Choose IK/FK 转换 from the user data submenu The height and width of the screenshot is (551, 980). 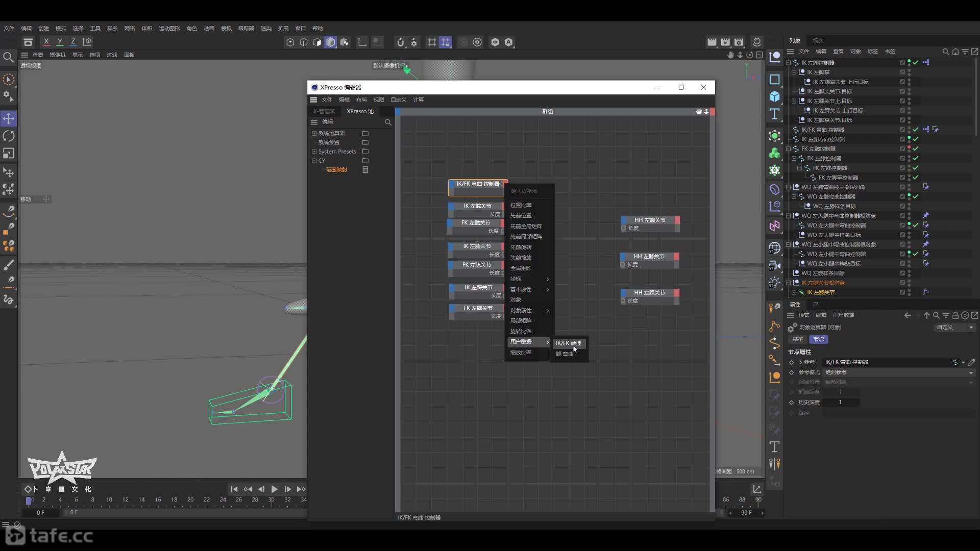[569, 343]
